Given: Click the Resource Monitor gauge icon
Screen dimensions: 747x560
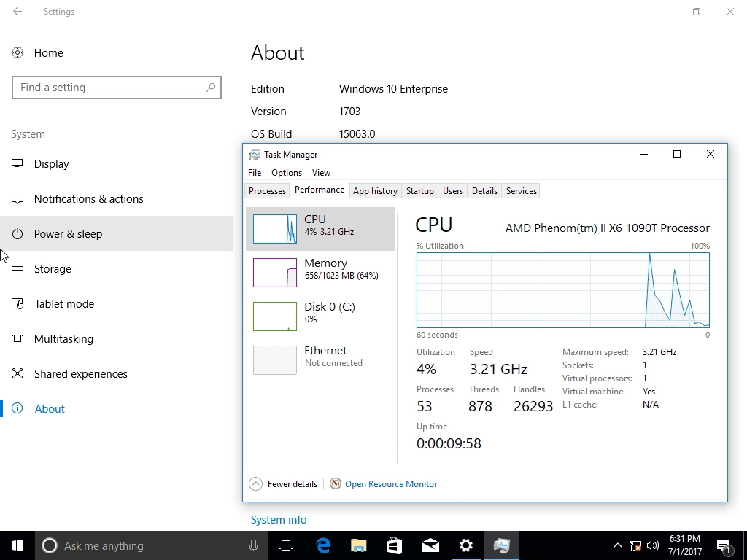Looking at the screenshot, I should coord(336,484).
